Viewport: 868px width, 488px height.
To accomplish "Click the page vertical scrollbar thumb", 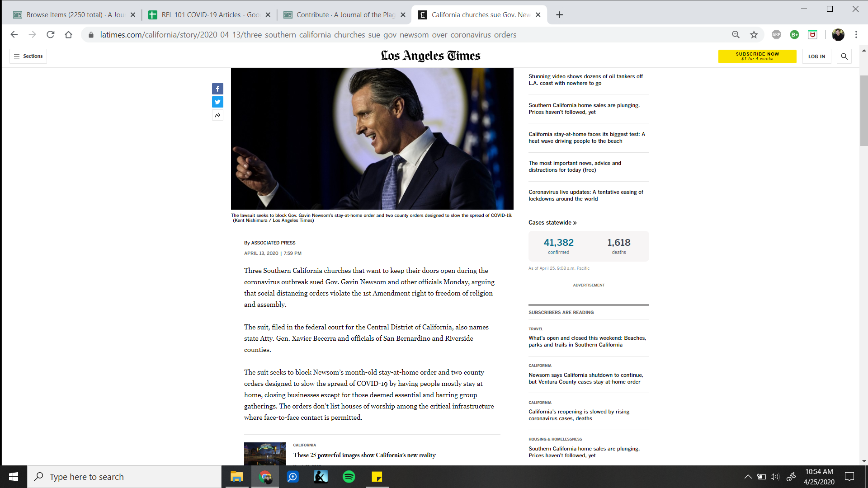I will pos(863,111).
